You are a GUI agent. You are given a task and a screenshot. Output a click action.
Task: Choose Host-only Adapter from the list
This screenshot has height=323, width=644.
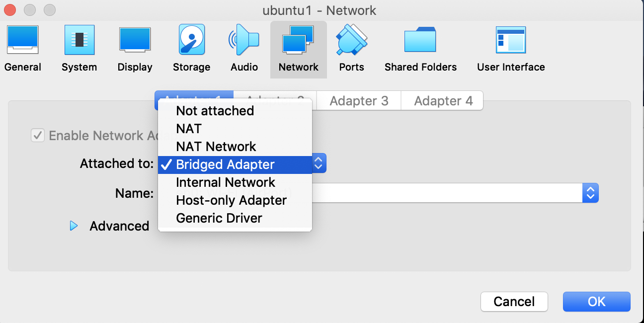click(235, 200)
